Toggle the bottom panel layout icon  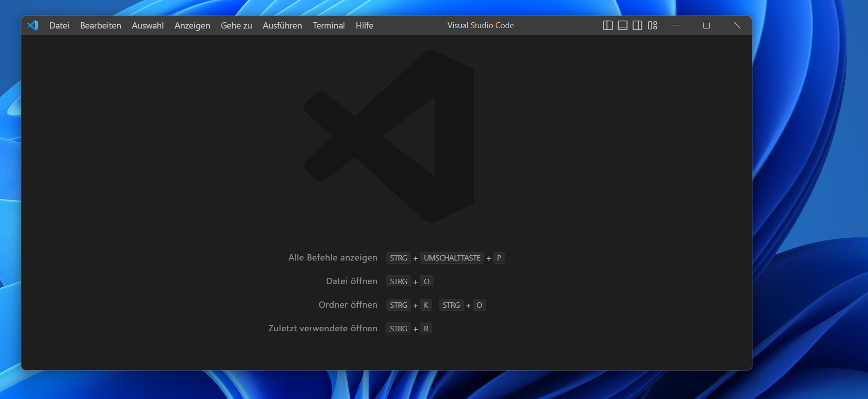[x=623, y=25]
